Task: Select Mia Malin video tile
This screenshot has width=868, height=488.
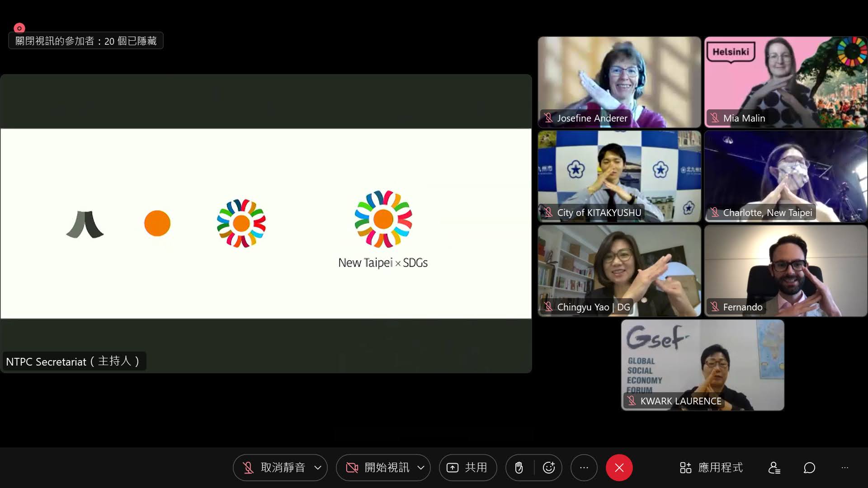Action: click(785, 81)
